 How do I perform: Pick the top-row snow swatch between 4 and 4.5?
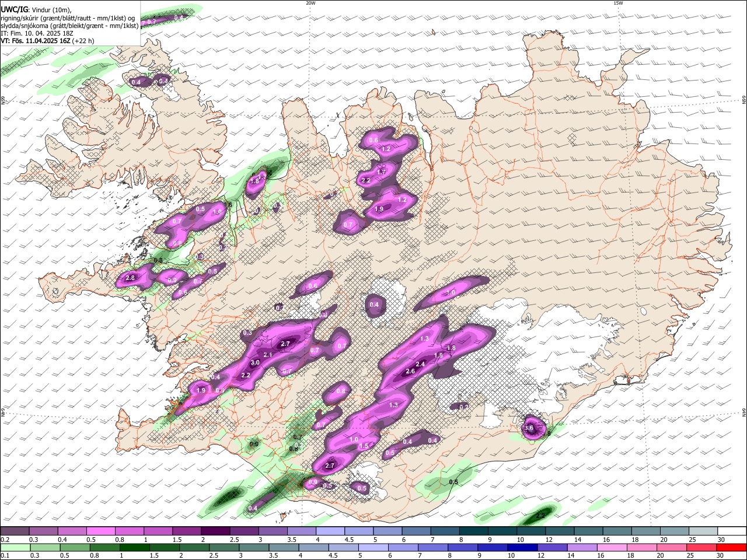click(x=330, y=531)
